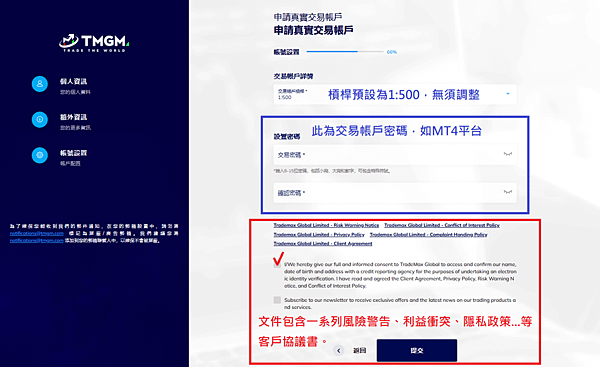Check the informed consent agreement checkbox
Viewport: 600px width, 367px height.
click(277, 264)
